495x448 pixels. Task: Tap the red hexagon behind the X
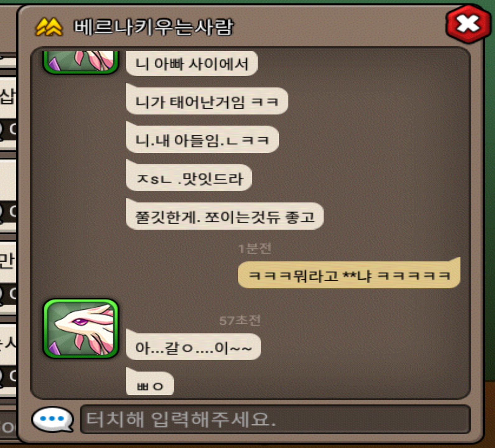point(468,23)
